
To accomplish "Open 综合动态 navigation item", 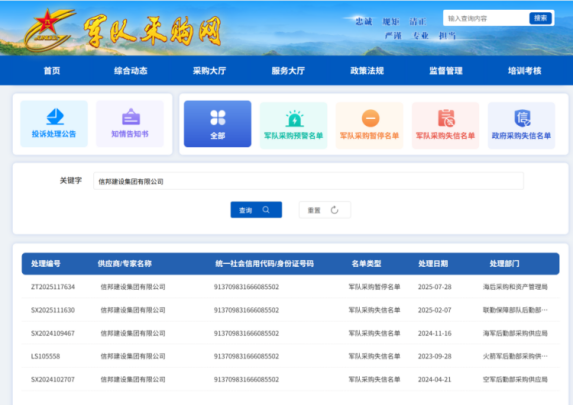I will click(131, 71).
